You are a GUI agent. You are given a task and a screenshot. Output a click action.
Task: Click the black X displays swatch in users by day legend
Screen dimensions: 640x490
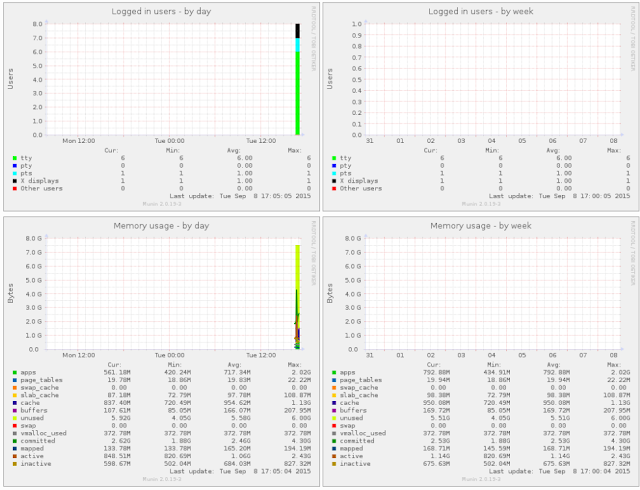click(15, 181)
